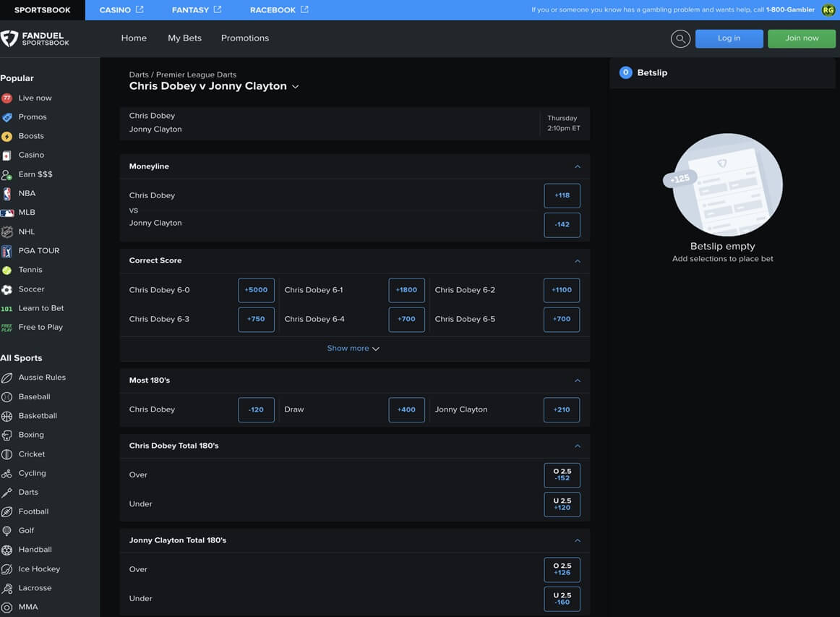Screen dimensions: 840x617
Task: Click the Cycling icon
Action: click(x=7, y=474)
